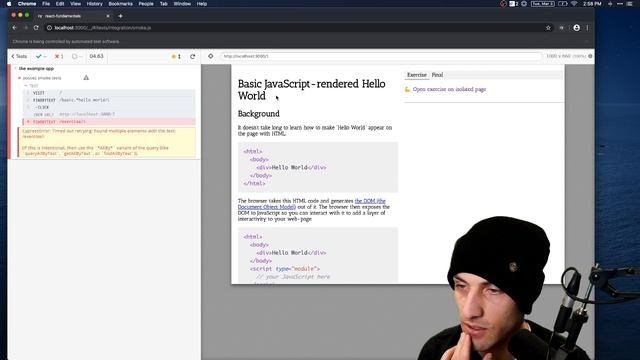The width and height of the screenshot is (640, 360).
Task: Open the Help menu
Action: [x=202, y=4]
